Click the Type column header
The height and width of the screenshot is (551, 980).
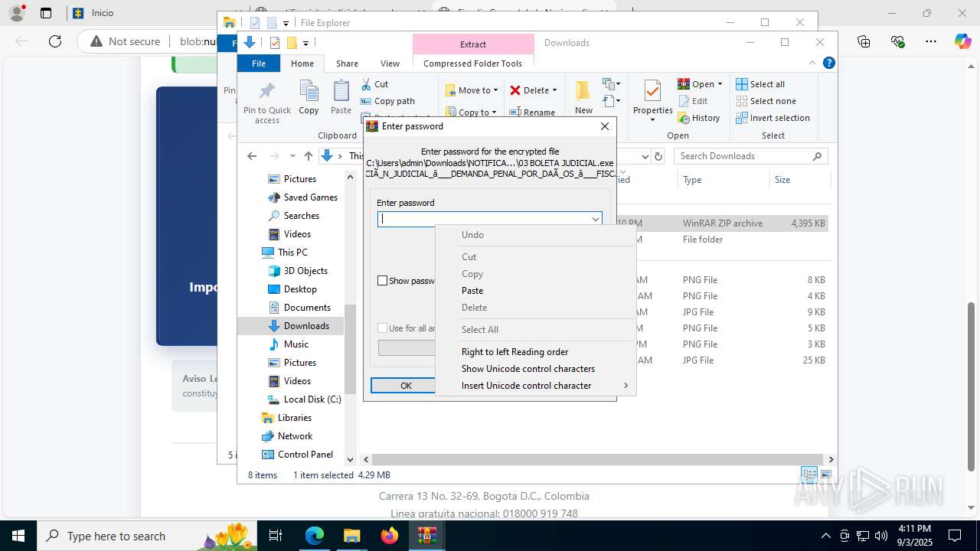coord(692,180)
